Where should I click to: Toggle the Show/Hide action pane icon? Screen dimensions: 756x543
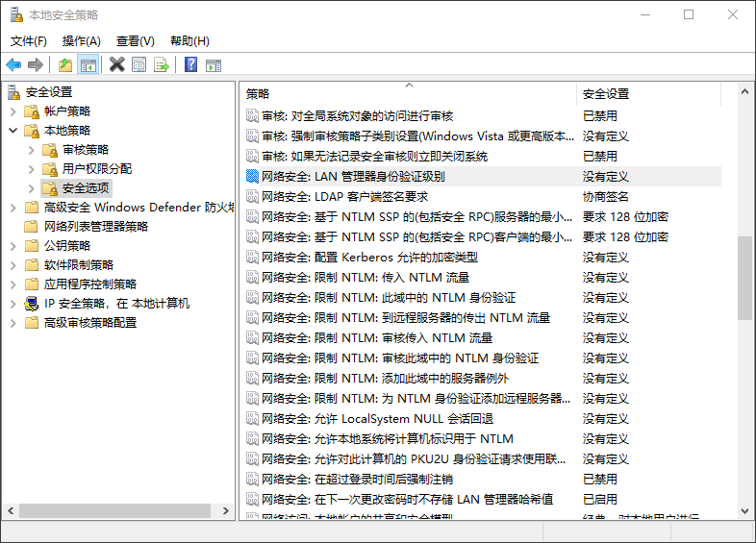[x=214, y=65]
